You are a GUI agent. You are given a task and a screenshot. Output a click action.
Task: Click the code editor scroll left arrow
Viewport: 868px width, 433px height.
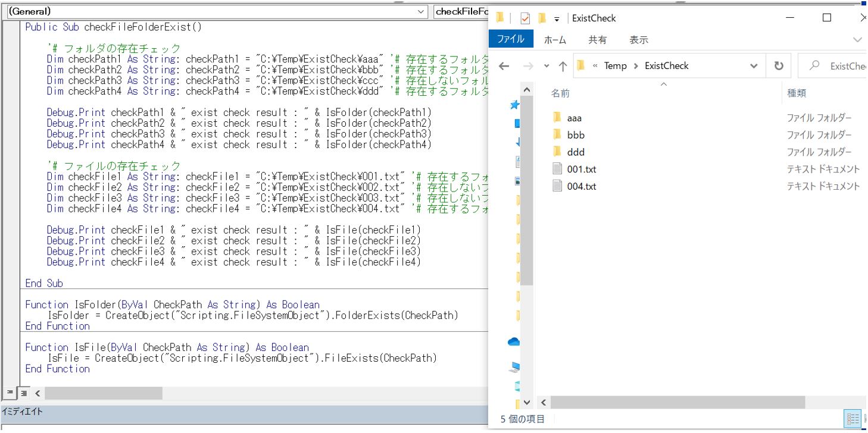pos(37,393)
